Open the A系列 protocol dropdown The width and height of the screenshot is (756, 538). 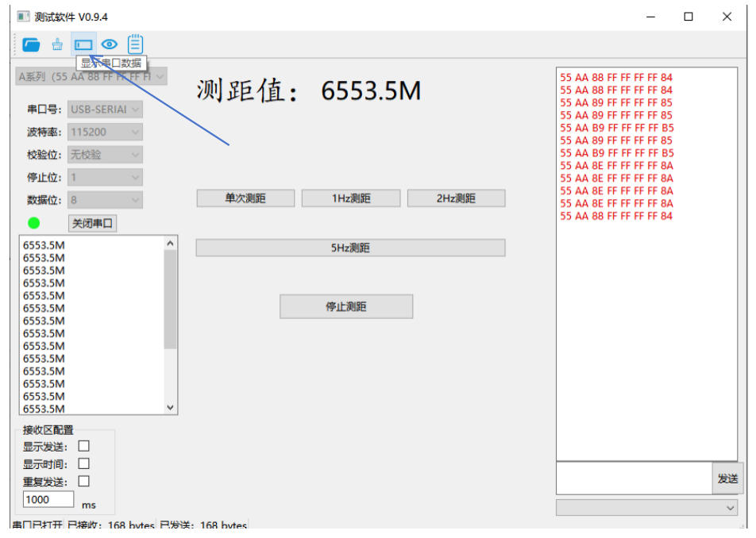[92, 77]
